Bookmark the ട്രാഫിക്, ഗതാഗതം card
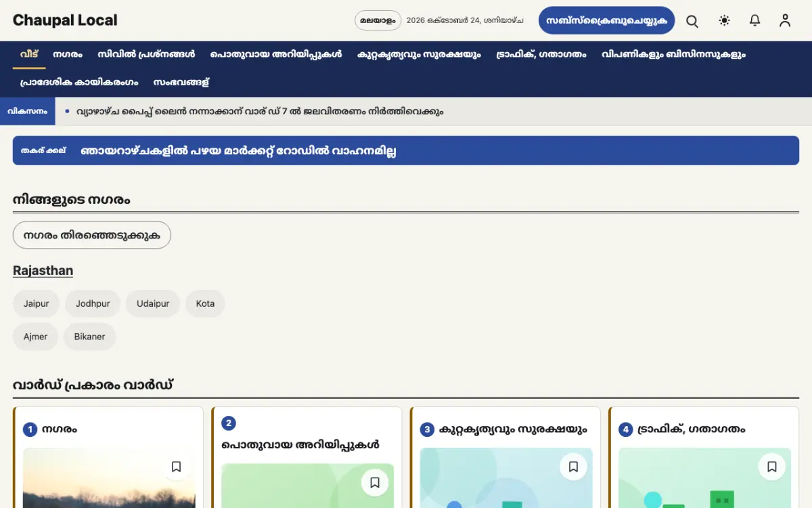 [772, 467]
